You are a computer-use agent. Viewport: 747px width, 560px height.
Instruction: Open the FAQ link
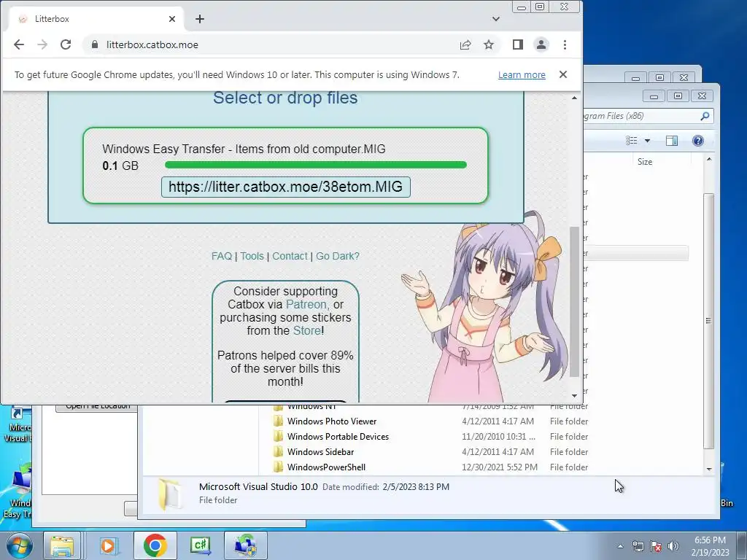coord(222,256)
